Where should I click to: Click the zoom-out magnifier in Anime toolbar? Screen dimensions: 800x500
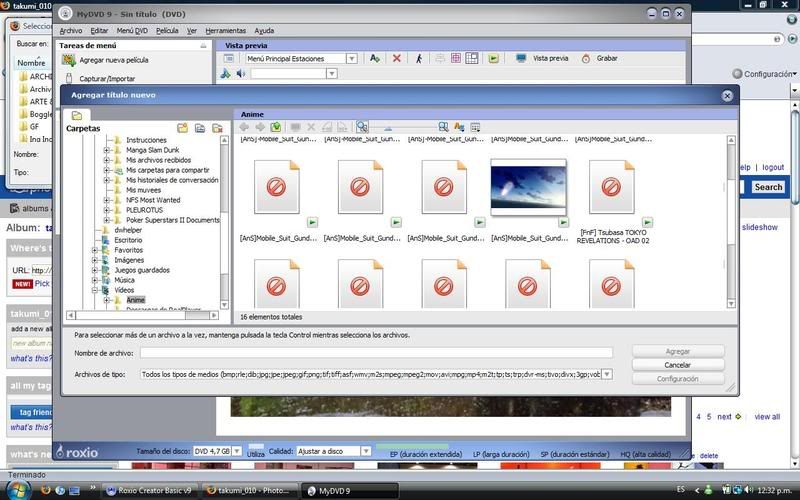(x=362, y=127)
